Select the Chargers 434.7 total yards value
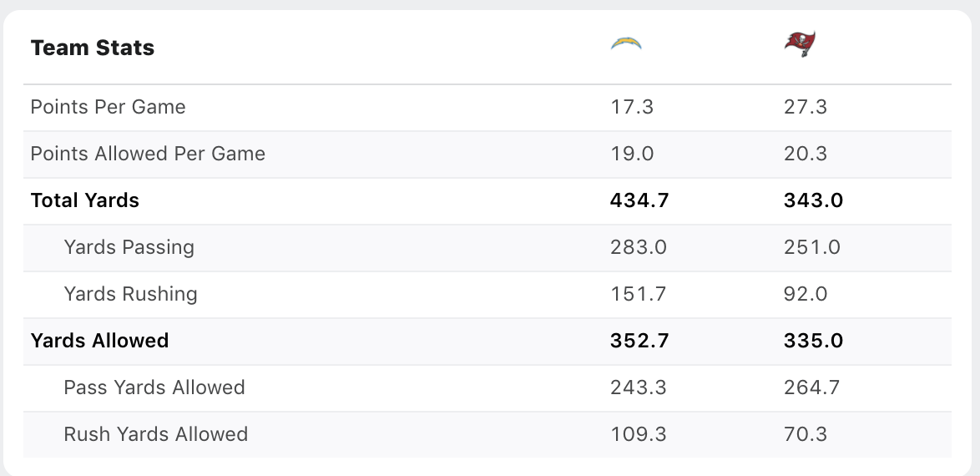Screen dimensions: 980x476 click(x=639, y=200)
